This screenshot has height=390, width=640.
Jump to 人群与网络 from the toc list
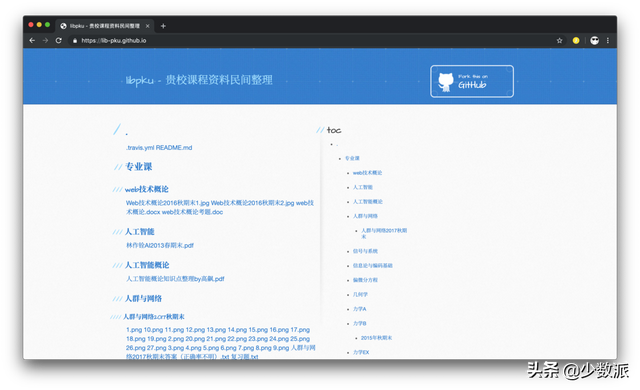coord(365,216)
